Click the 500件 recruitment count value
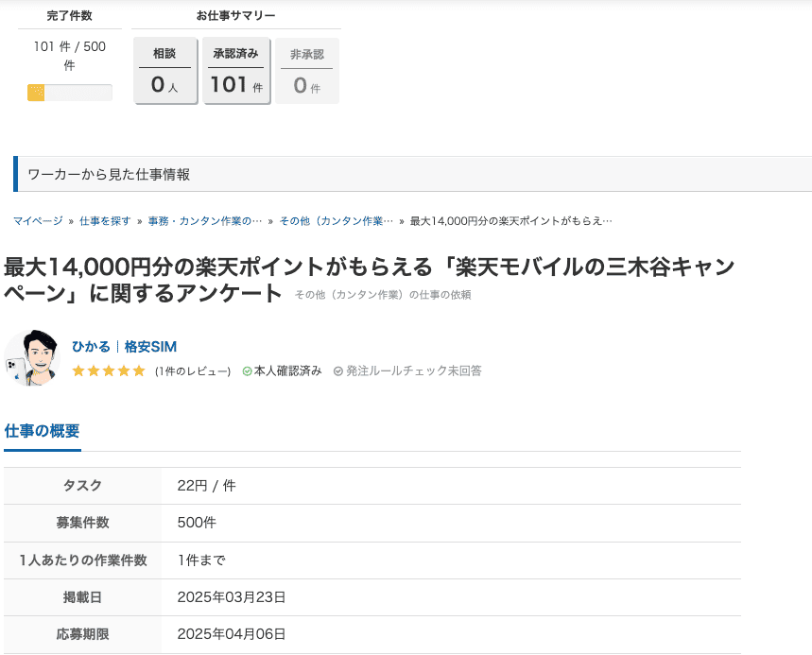This screenshot has width=812, height=655. click(x=197, y=523)
